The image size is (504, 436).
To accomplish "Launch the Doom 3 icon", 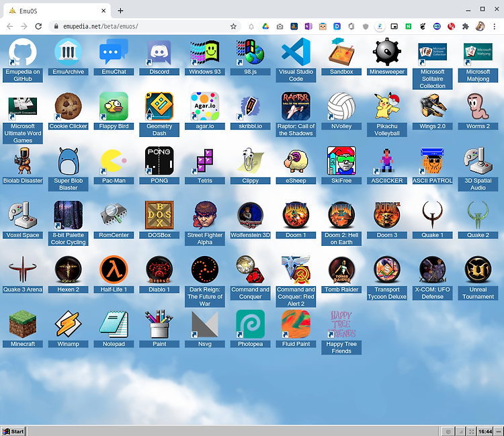I will 387,215.
